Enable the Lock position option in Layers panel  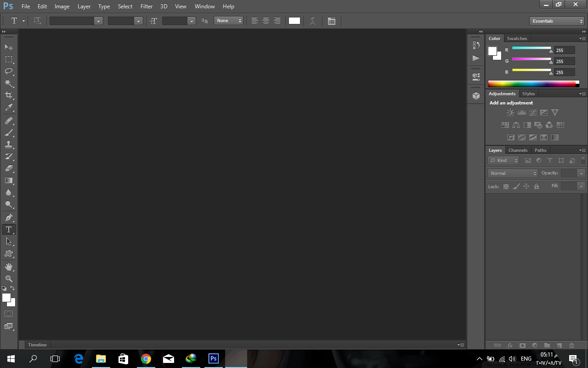[526, 186]
